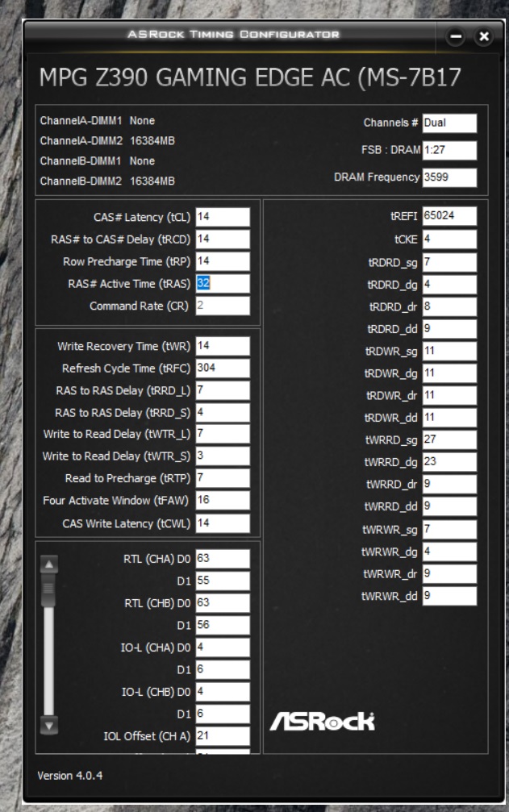Click the MPG Z390 GAMING EDGE AC title
This screenshot has width=509, height=812.
point(250,77)
